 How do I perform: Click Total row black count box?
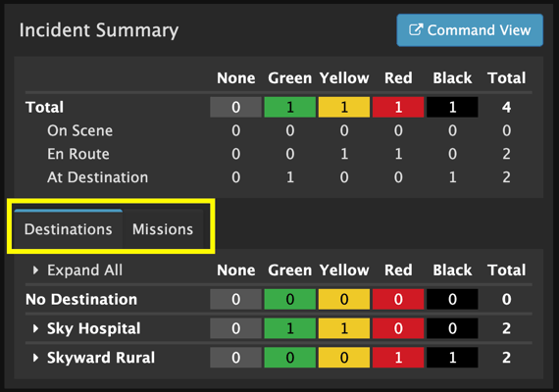[452, 107]
